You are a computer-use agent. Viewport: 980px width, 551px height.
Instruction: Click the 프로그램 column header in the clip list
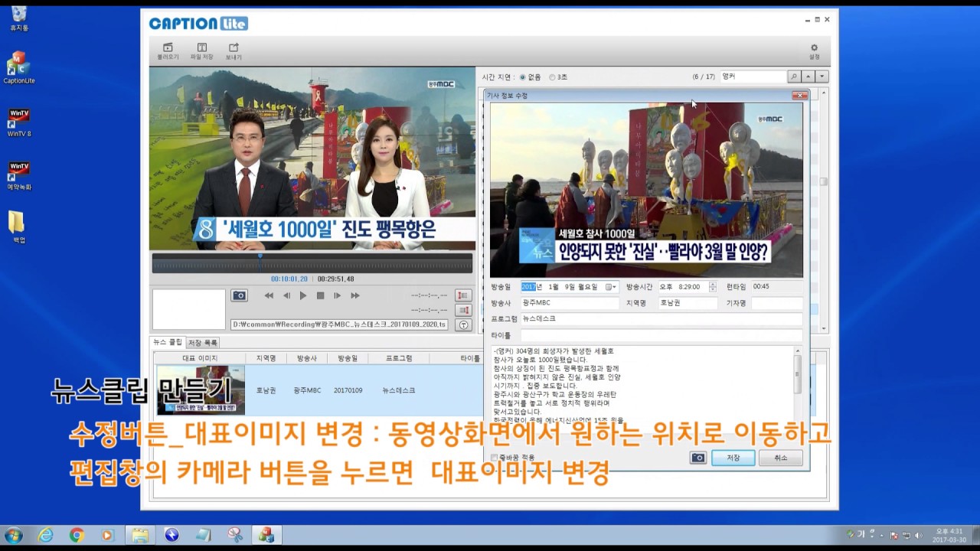coord(399,358)
